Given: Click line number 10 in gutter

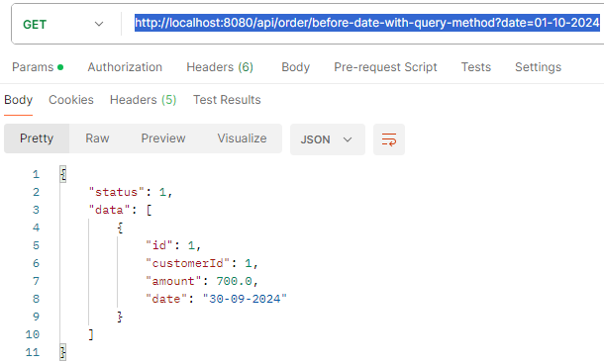Looking at the screenshot, I should click(x=33, y=334).
